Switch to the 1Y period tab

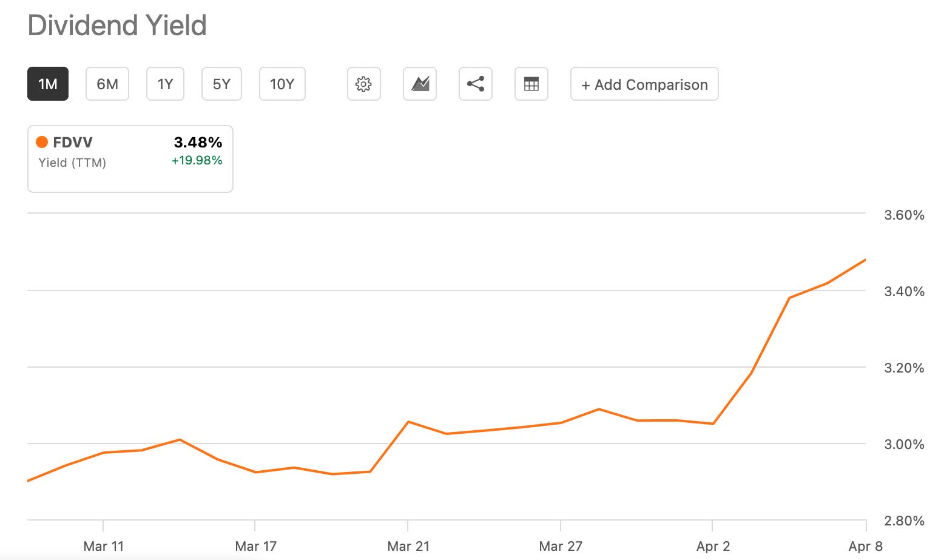pyautogui.click(x=164, y=84)
